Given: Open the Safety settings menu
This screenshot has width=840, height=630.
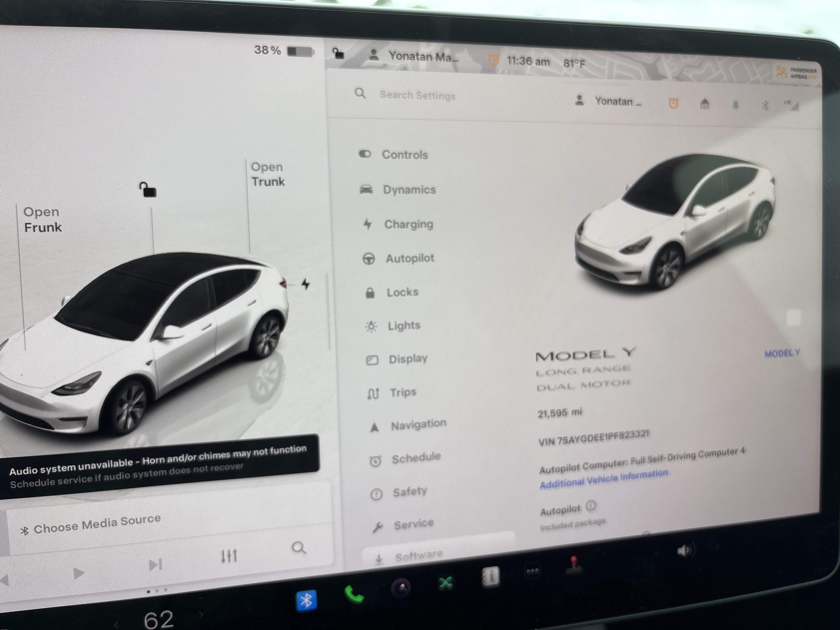Looking at the screenshot, I should pos(399,492).
